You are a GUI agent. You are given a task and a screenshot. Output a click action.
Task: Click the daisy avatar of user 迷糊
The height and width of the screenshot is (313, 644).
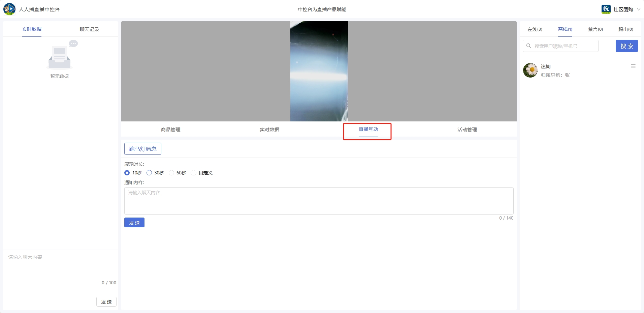click(530, 70)
